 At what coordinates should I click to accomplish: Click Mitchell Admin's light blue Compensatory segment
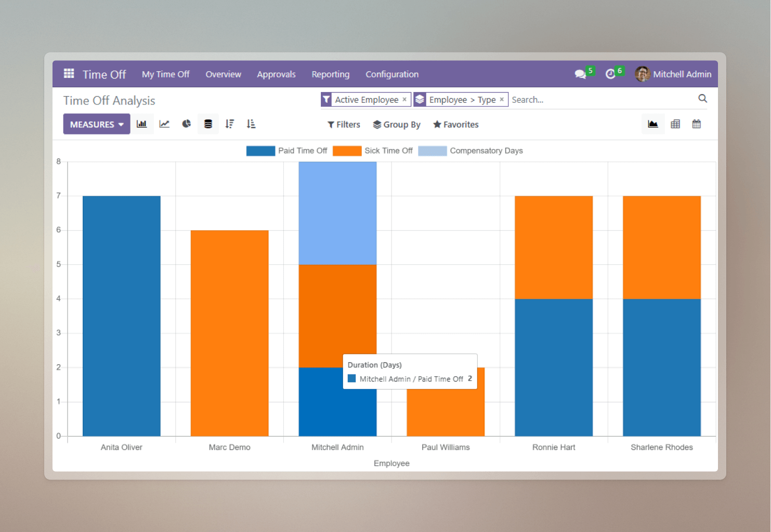tap(337, 213)
